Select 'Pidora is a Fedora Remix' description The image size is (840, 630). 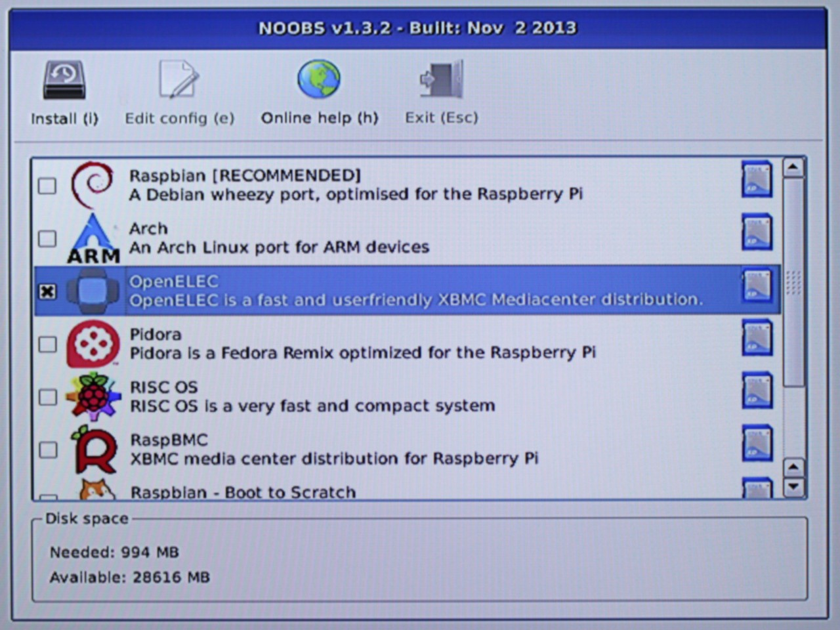(363, 353)
